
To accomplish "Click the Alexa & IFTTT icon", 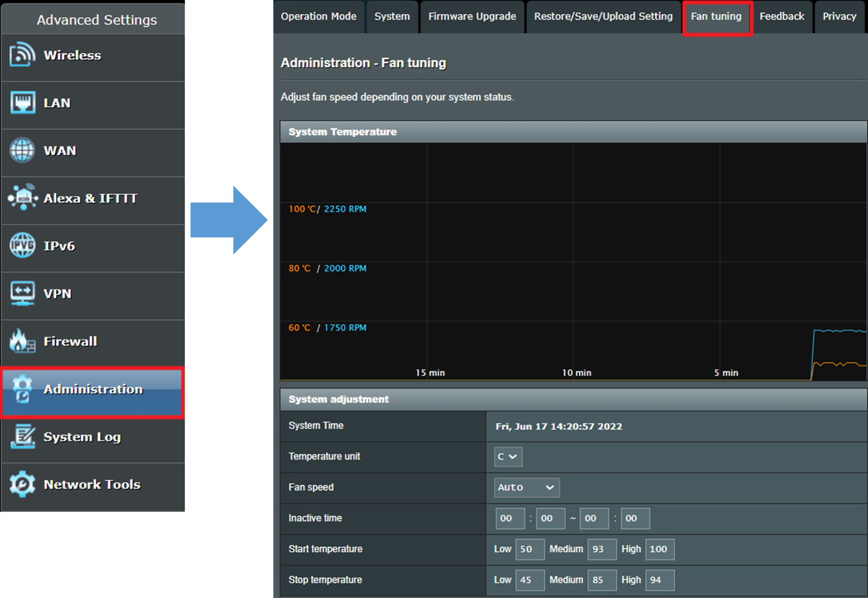I will (x=22, y=197).
